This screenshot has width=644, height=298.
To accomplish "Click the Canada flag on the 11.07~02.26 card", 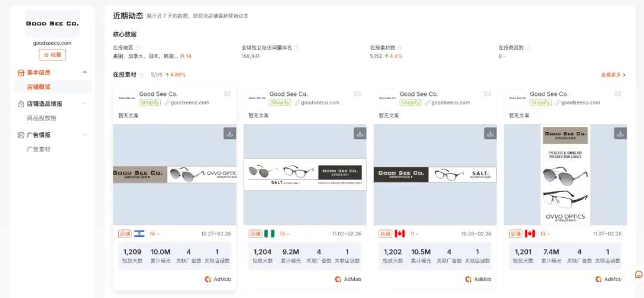I will pyautogui.click(x=530, y=234).
